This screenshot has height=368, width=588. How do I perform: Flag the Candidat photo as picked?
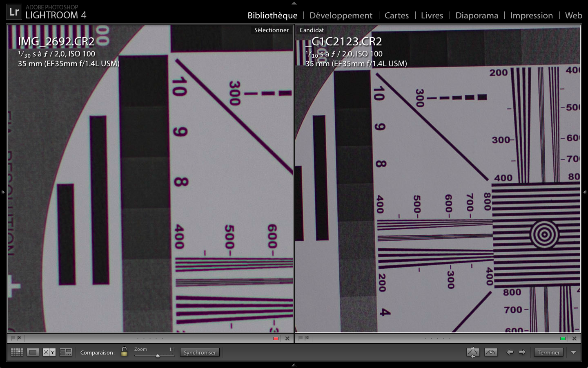coord(301,338)
